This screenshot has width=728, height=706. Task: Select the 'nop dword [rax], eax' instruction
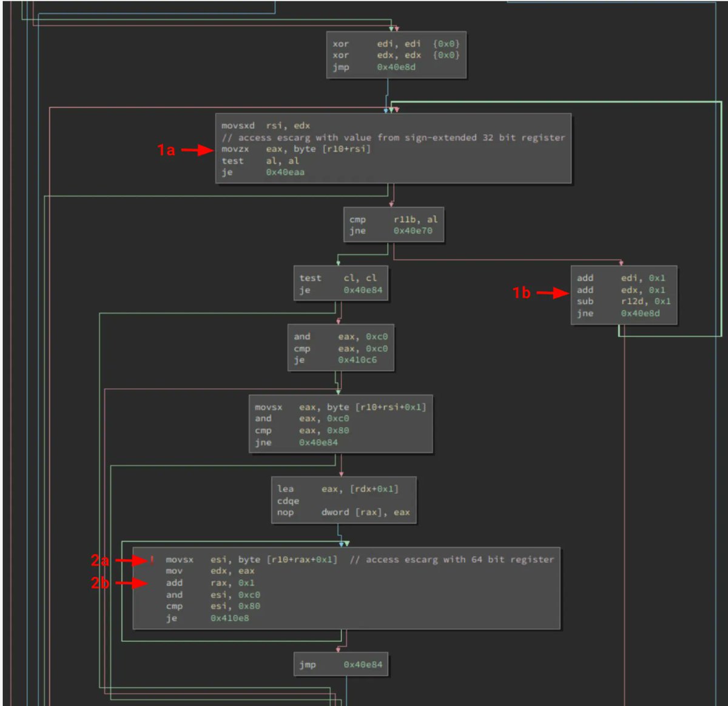point(343,513)
